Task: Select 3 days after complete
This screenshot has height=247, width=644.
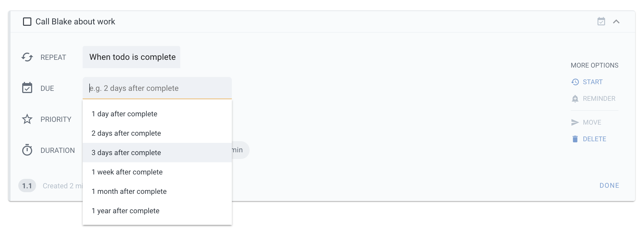Action: pos(126,152)
